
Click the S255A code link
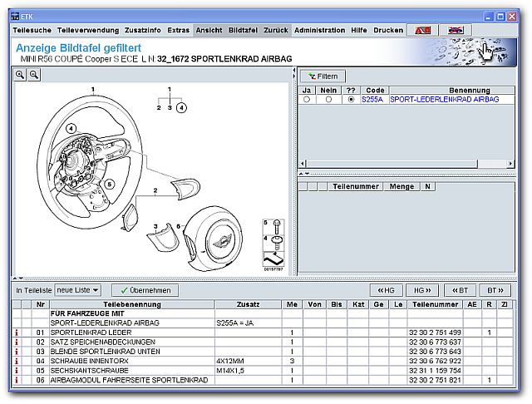click(372, 100)
